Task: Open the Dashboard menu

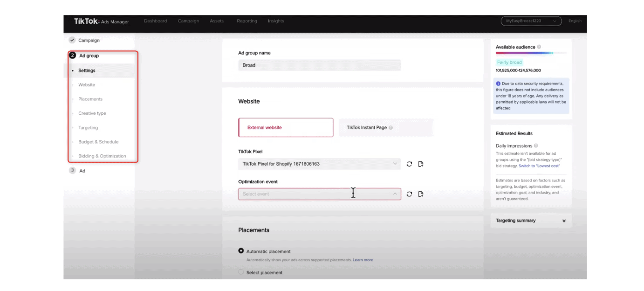Action: click(x=156, y=21)
